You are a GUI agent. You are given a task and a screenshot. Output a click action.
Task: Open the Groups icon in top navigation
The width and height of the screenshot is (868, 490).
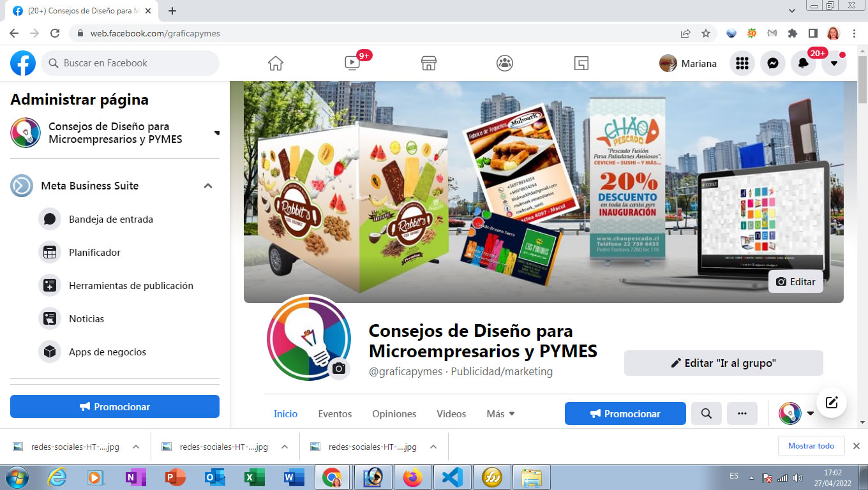coord(505,63)
